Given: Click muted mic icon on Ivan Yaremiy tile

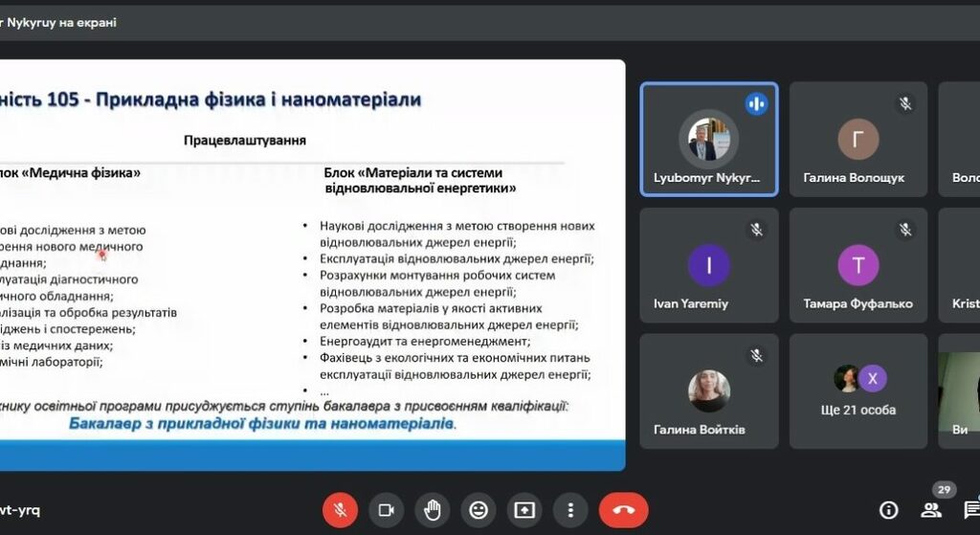Looking at the screenshot, I should click(x=756, y=230).
